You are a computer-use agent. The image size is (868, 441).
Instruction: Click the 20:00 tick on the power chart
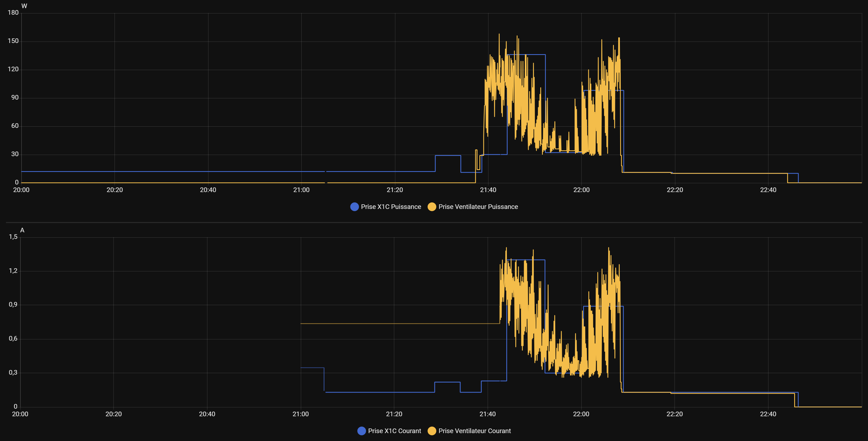click(x=21, y=190)
